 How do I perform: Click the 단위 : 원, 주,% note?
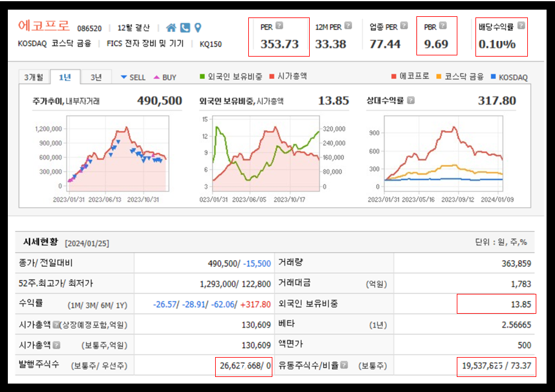coord(501,242)
